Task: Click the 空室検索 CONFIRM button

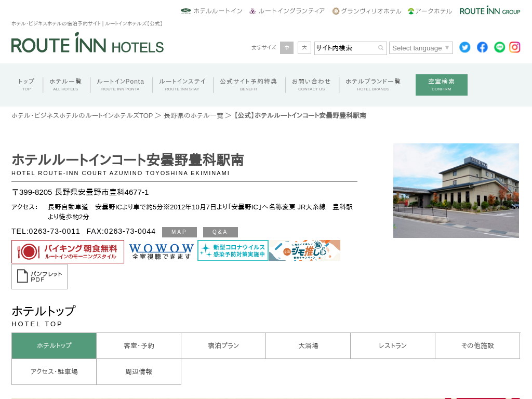Action: [442, 85]
